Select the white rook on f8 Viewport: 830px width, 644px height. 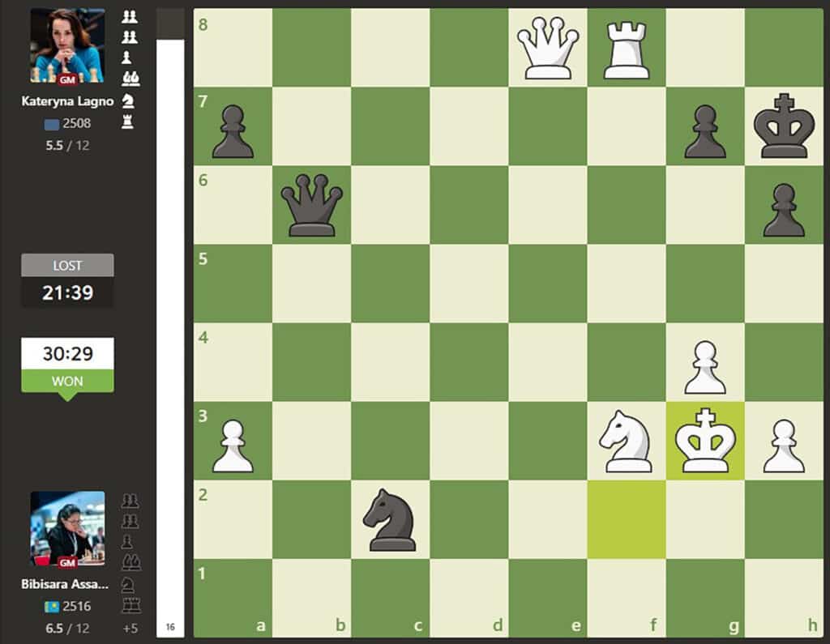coord(627,49)
